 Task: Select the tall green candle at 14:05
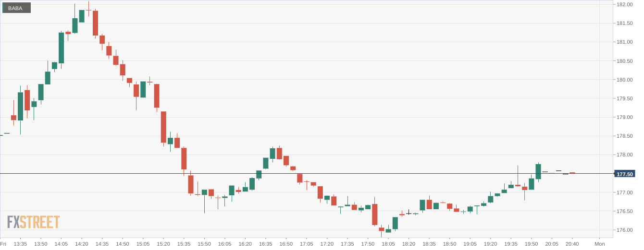click(62, 48)
